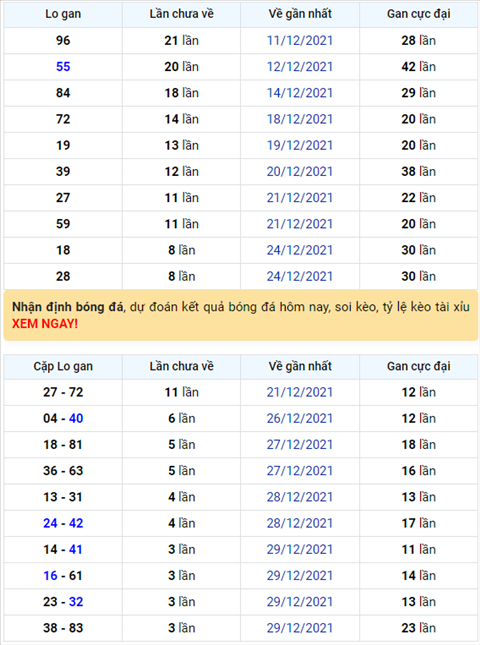Select Lo gan number 39
This screenshot has width=480, height=645.
tap(63, 172)
